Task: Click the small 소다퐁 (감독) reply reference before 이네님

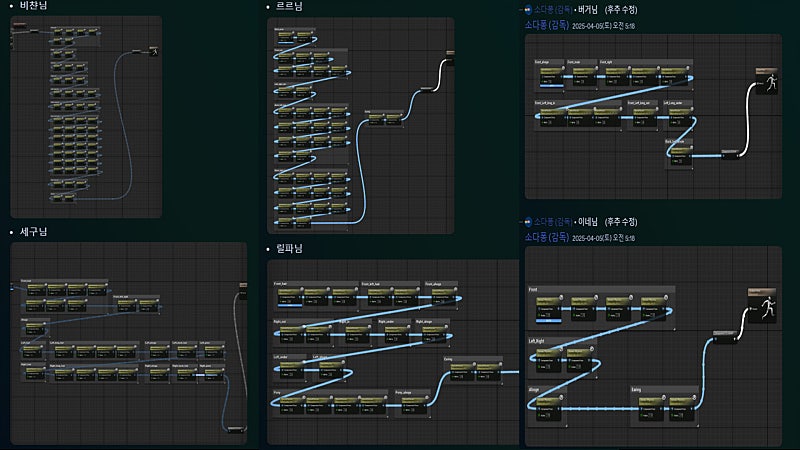Action: coord(553,221)
